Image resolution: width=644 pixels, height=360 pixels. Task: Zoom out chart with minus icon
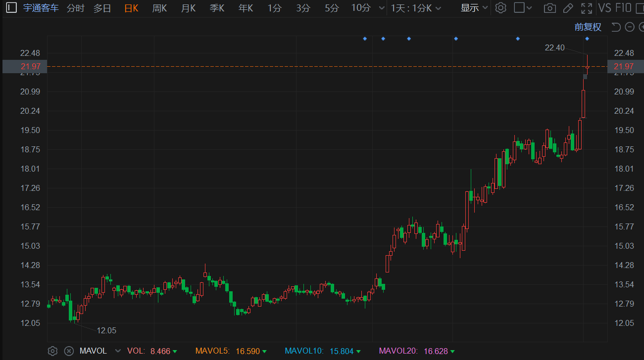click(x=630, y=27)
